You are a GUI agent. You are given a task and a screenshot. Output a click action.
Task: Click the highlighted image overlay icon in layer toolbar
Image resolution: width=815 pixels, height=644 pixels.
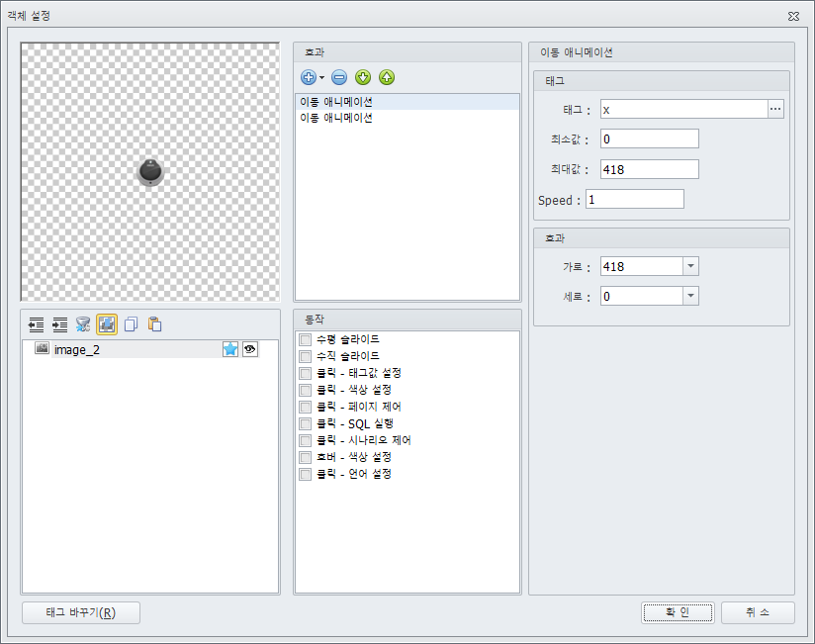tap(106, 323)
